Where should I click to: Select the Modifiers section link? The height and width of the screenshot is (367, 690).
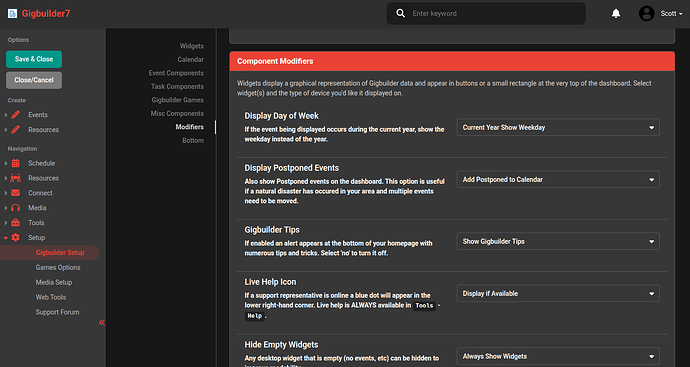coord(190,127)
